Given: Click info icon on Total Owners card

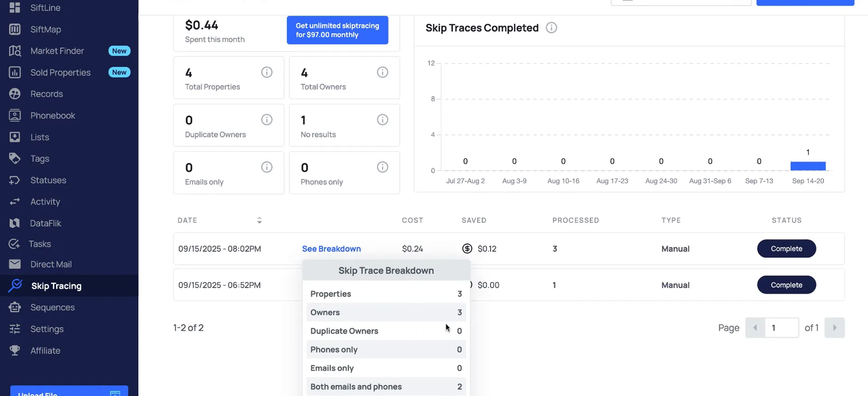Looking at the screenshot, I should pos(382,72).
